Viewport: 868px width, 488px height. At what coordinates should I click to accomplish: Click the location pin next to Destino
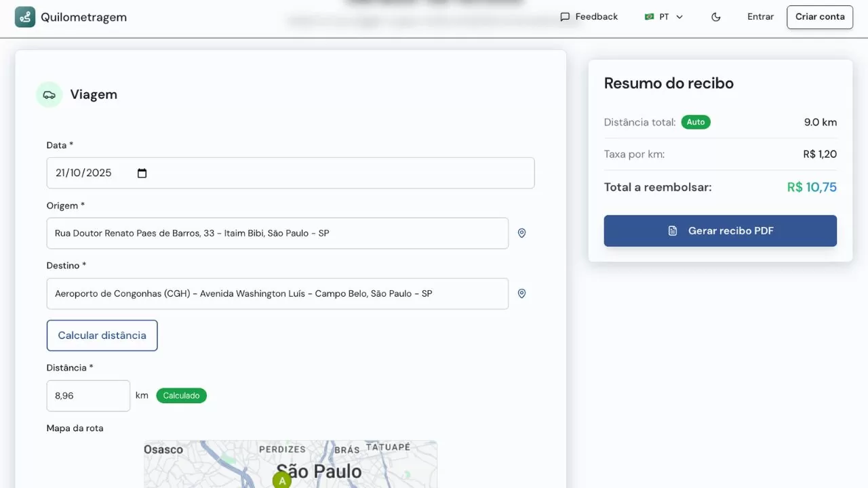(x=521, y=293)
